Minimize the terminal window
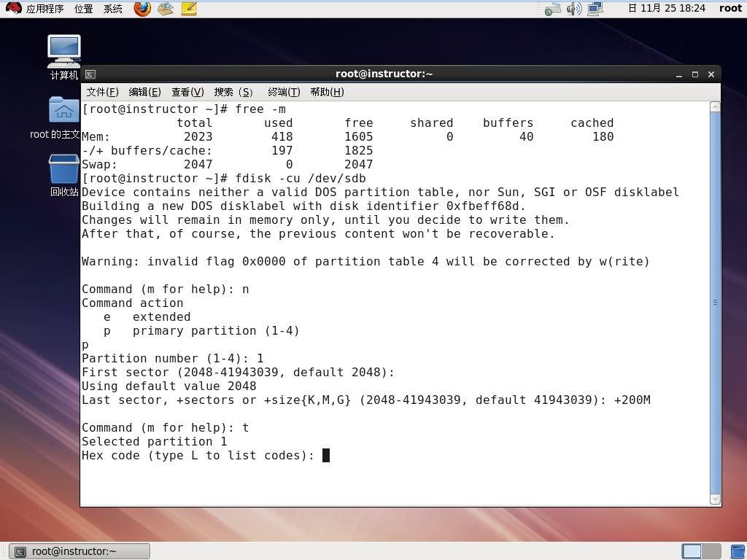 point(679,75)
